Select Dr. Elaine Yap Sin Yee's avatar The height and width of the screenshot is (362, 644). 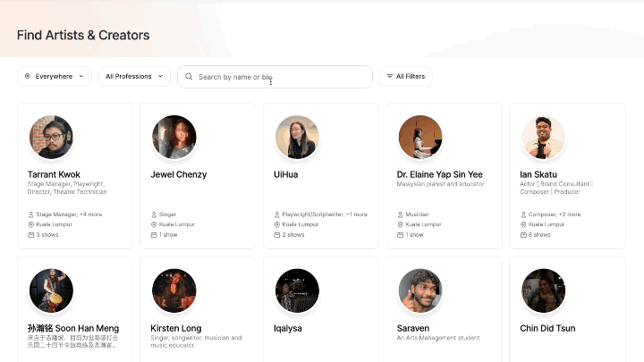[x=420, y=137]
